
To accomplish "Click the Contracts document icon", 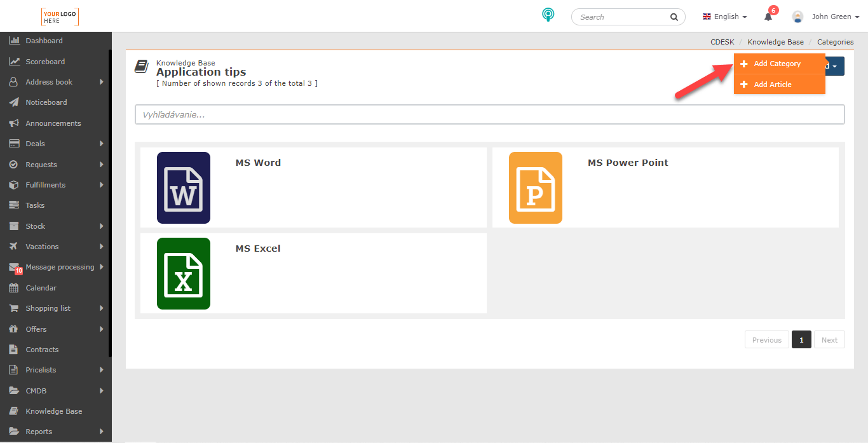I will 13,350.
